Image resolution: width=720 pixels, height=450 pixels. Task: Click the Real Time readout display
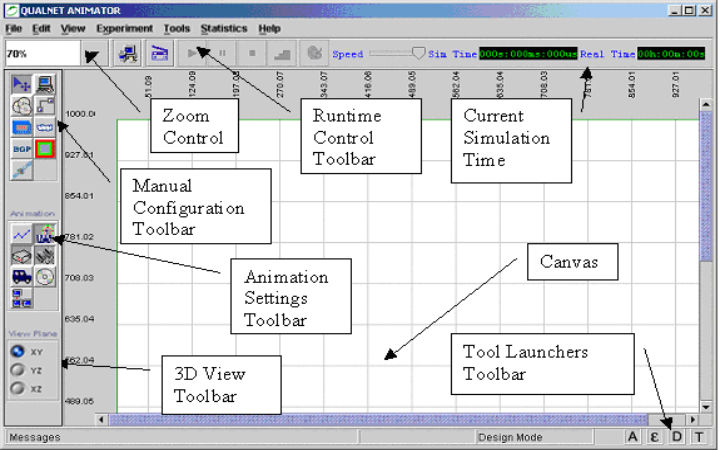tap(671, 54)
